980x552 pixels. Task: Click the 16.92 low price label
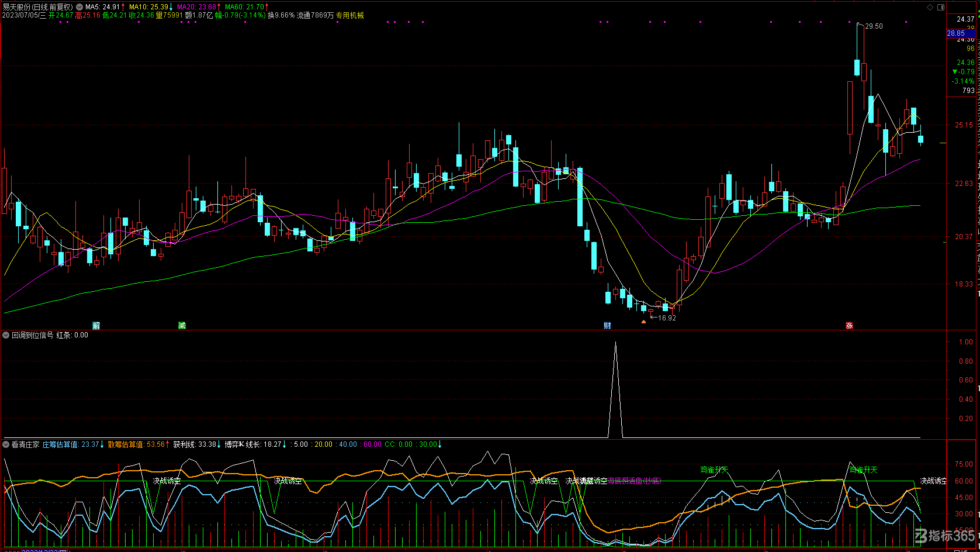tap(667, 318)
